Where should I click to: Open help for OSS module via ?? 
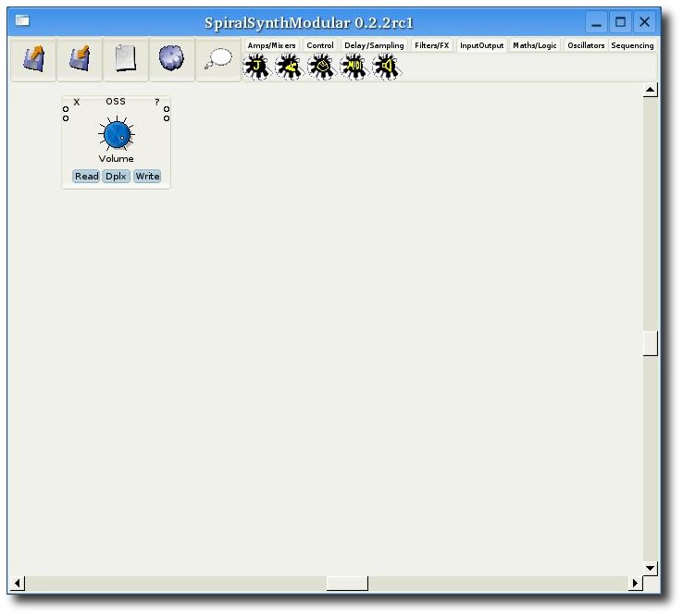click(157, 102)
